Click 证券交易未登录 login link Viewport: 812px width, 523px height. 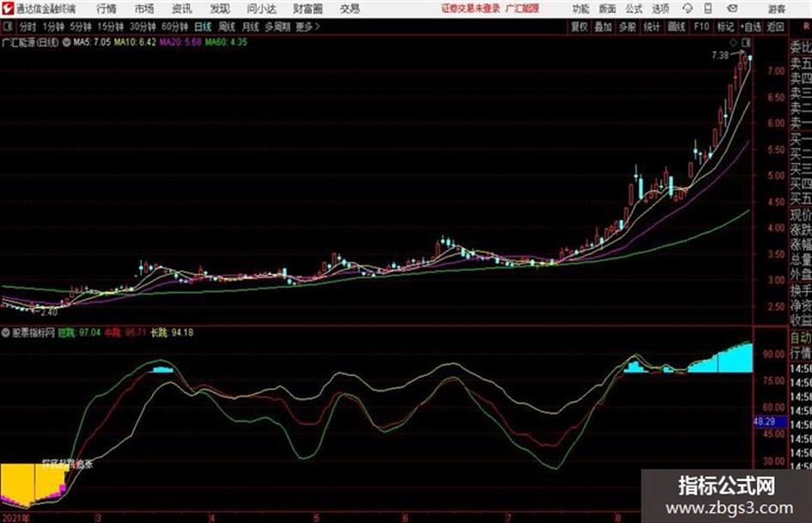(471, 9)
